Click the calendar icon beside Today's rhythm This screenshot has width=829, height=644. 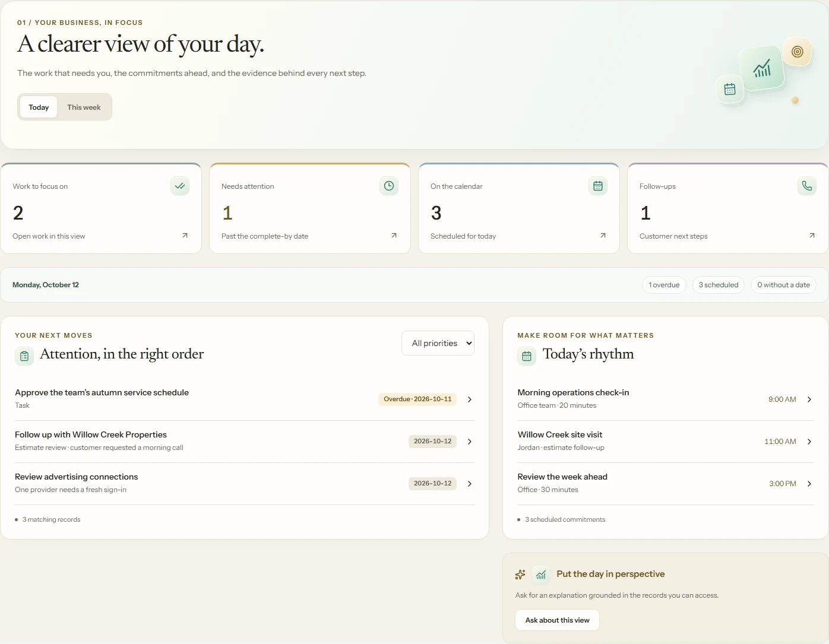tap(527, 356)
